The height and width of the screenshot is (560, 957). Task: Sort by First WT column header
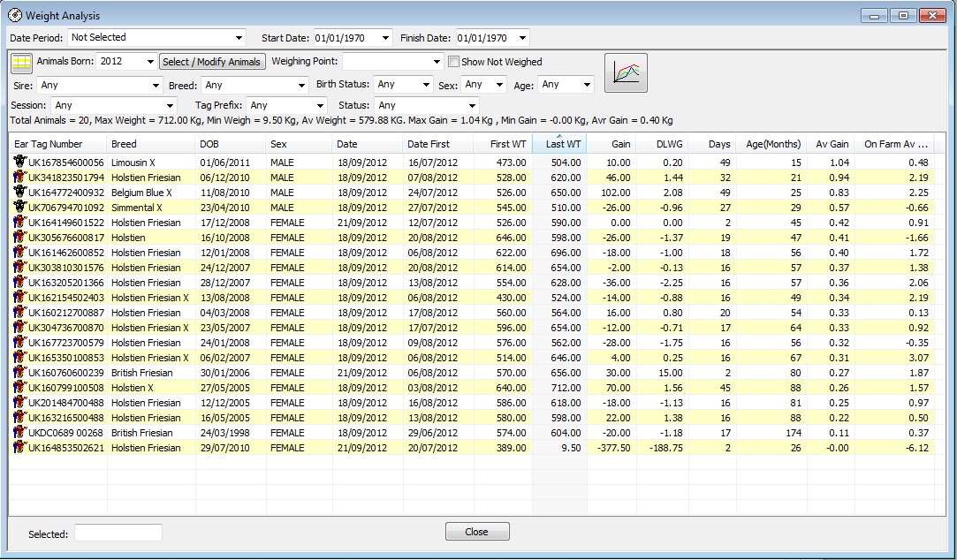[x=503, y=144]
